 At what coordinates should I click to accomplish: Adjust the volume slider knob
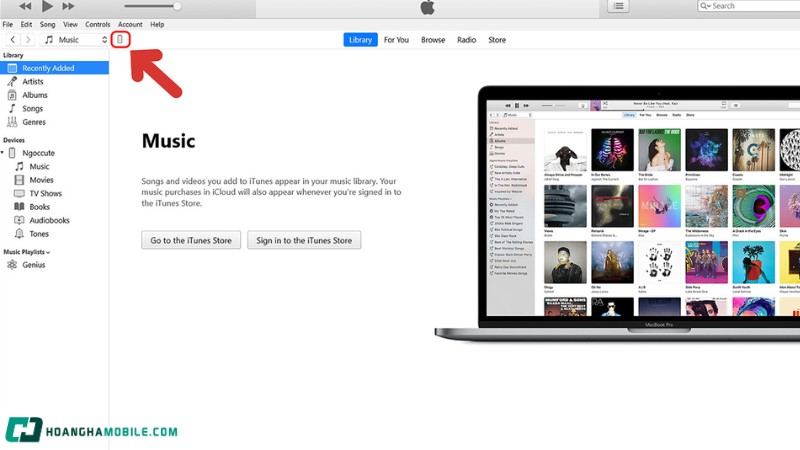[x=177, y=6]
